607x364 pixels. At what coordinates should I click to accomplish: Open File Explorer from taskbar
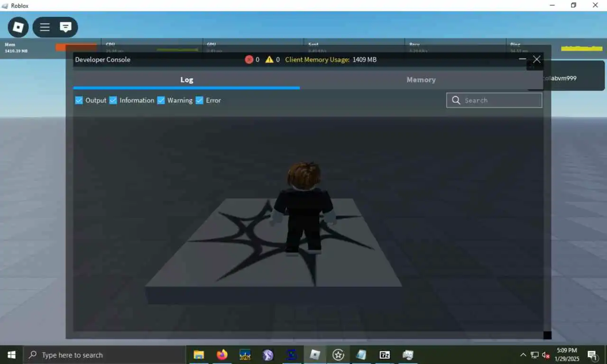point(199,355)
